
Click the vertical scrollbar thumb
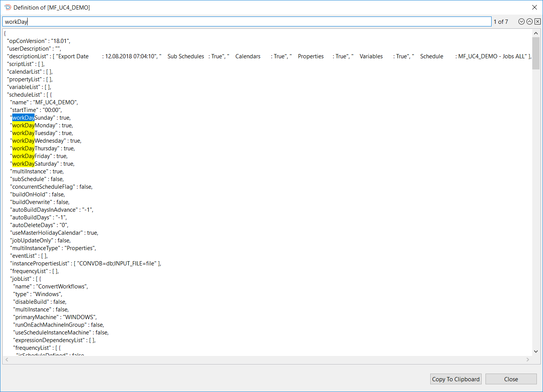536,53
